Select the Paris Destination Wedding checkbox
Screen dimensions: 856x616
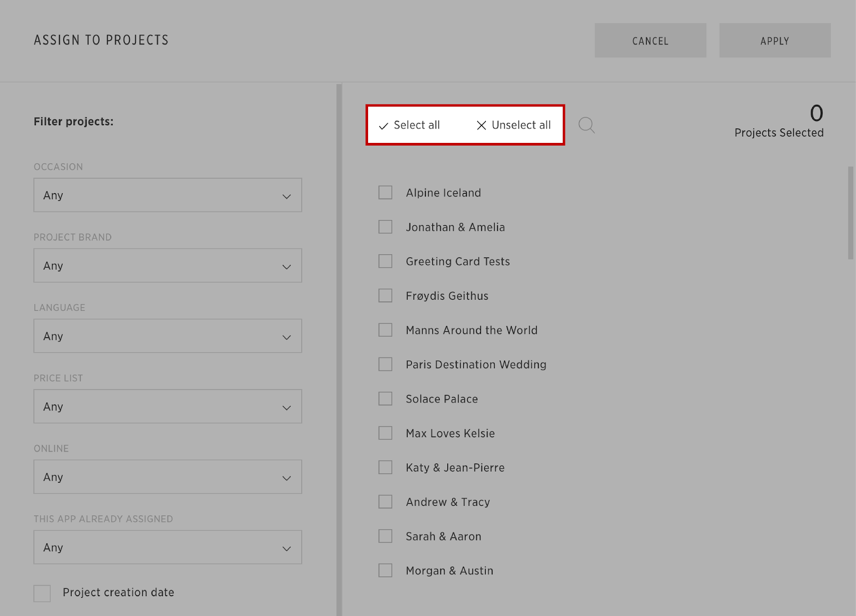point(385,364)
